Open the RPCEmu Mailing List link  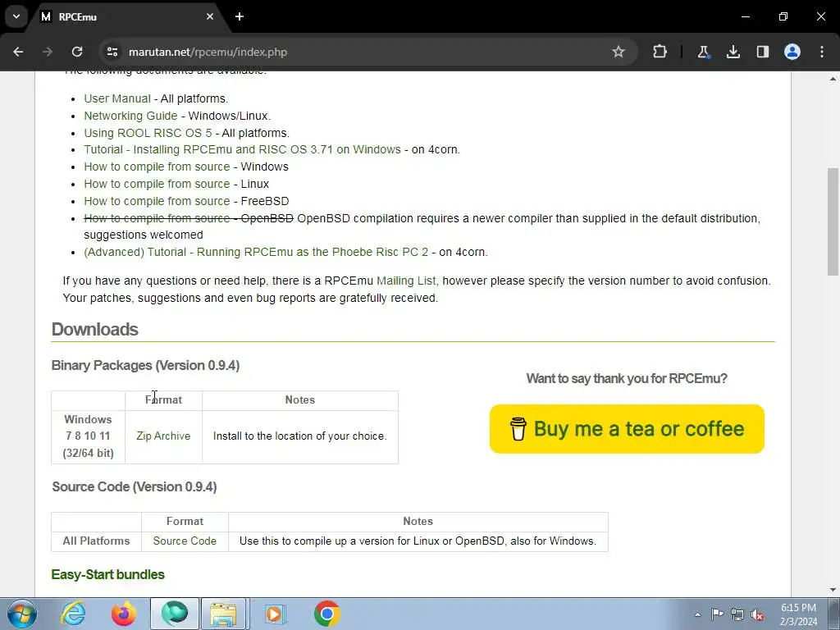click(x=406, y=281)
